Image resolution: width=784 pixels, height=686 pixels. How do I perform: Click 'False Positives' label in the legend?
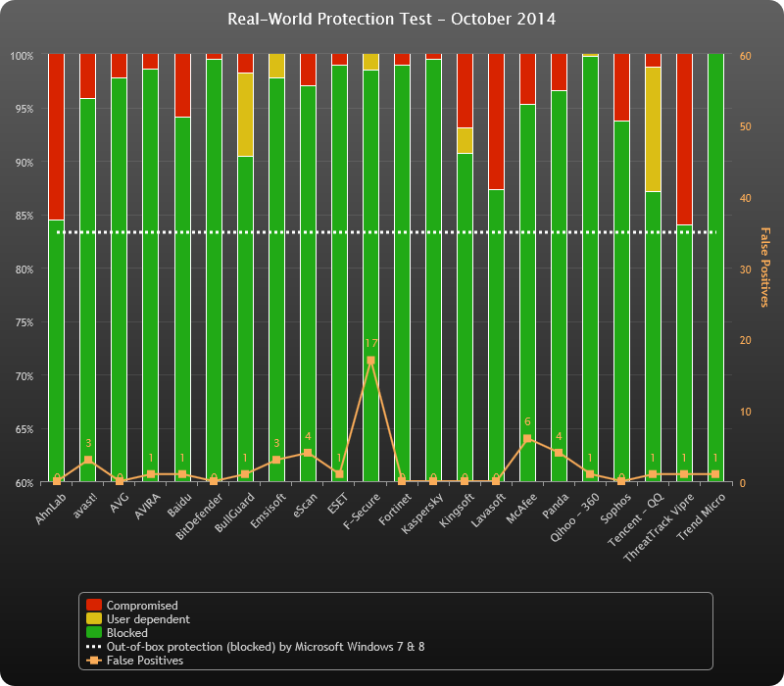145,661
